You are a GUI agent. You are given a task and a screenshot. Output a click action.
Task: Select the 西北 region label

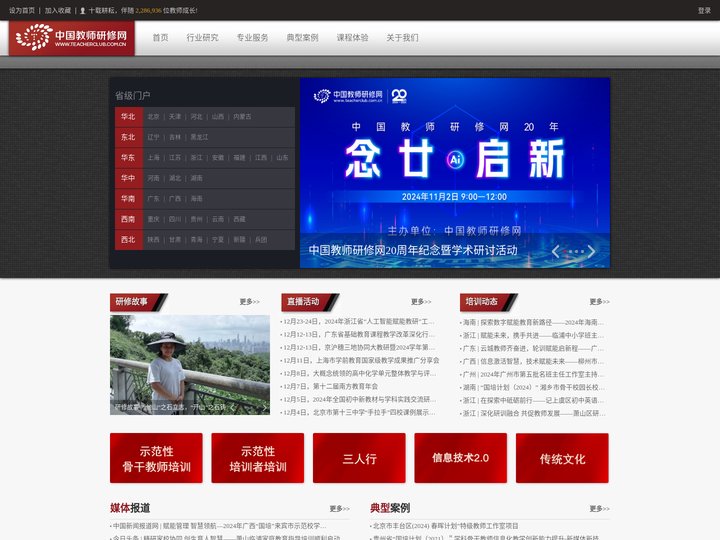click(129, 240)
